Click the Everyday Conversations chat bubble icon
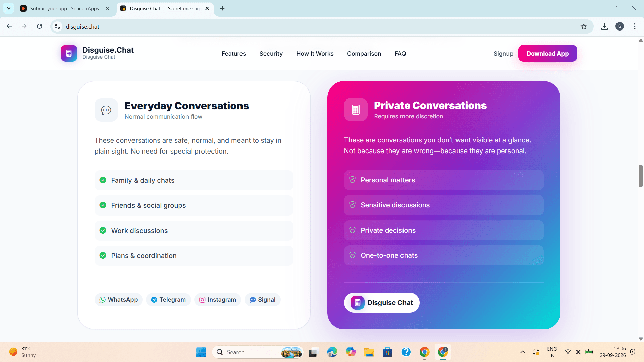 [x=106, y=110]
